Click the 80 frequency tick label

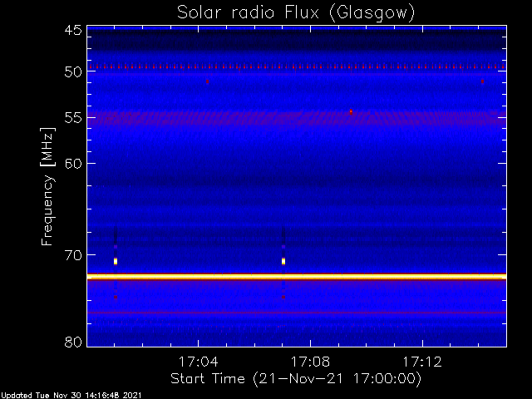click(73, 342)
